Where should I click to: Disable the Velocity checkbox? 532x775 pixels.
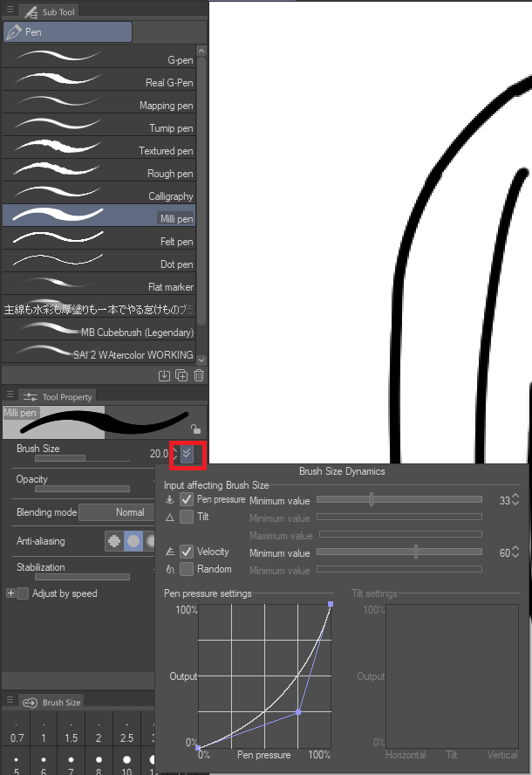pos(187,552)
